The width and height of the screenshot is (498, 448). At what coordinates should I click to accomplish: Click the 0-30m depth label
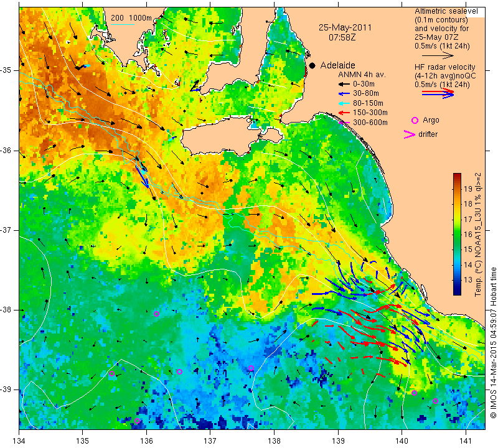[x=364, y=84]
